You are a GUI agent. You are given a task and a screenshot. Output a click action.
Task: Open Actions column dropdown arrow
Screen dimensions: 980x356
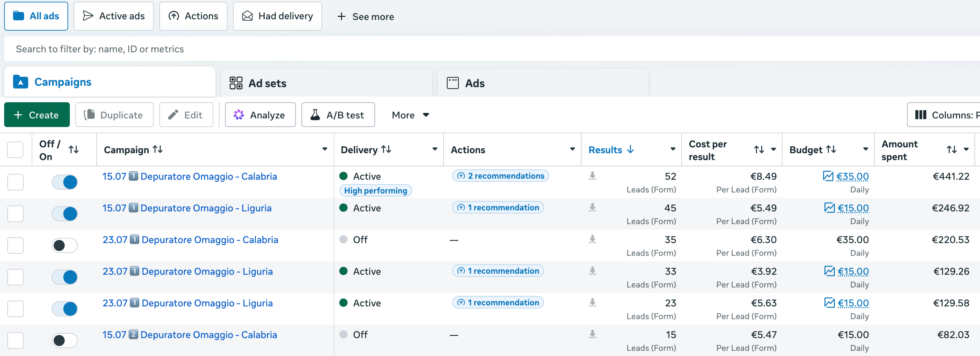(572, 149)
